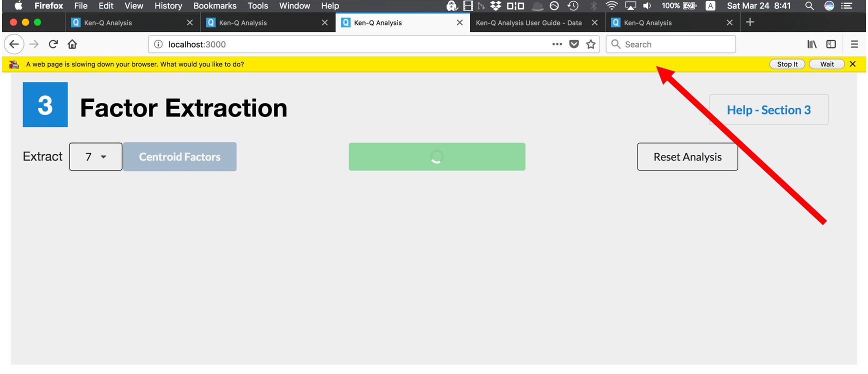868x374 pixels.
Task: Open the Tools menu
Action: (257, 5)
